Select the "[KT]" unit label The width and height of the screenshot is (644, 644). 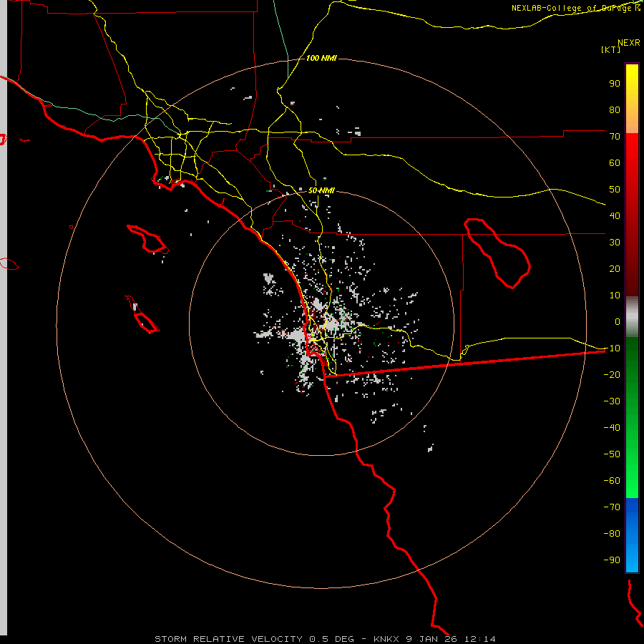pos(611,49)
